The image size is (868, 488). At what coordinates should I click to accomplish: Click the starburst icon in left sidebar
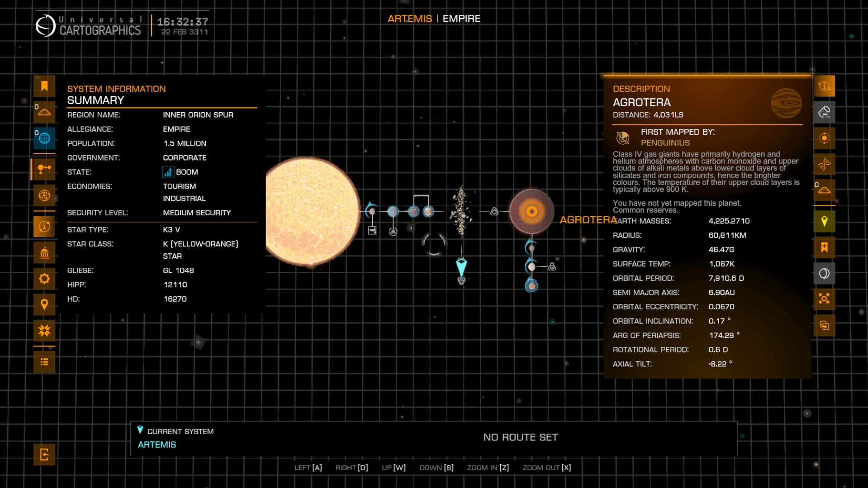(x=44, y=331)
